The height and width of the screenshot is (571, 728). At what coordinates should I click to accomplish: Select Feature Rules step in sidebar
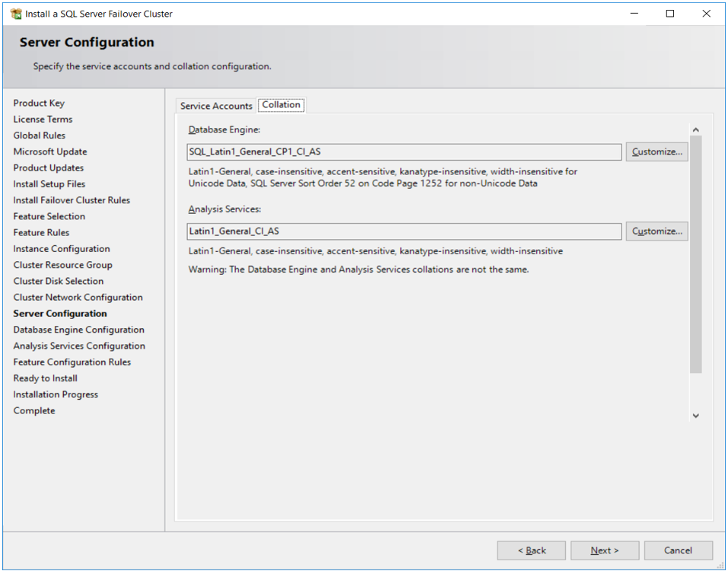point(41,233)
